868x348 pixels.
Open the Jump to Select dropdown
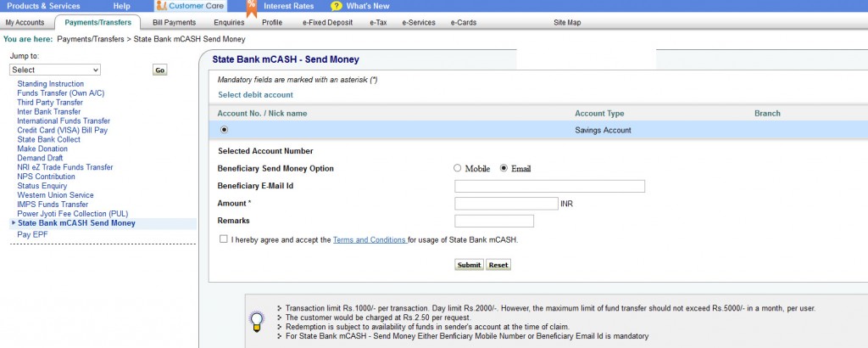pos(55,70)
